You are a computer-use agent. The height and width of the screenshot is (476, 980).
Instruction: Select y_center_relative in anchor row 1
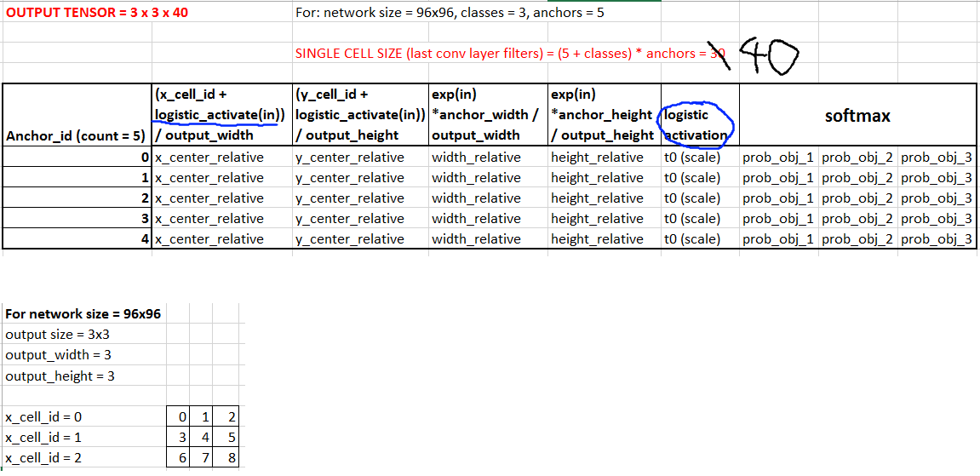[360, 178]
